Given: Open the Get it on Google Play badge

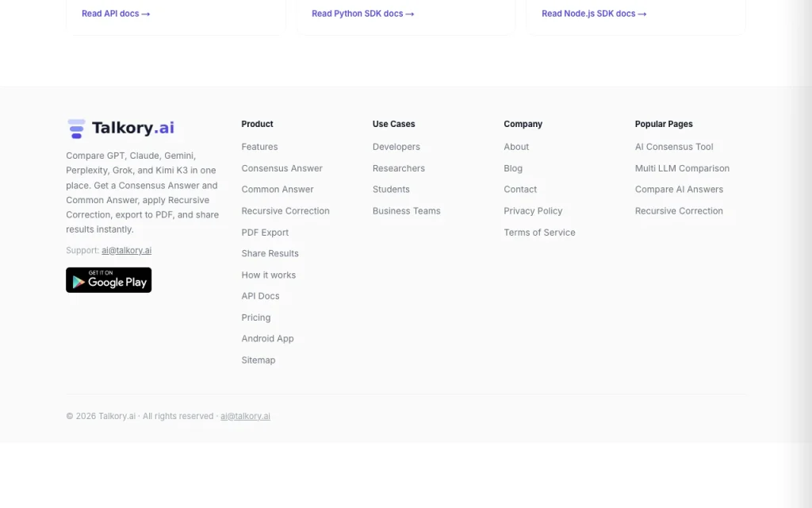Looking at the screenshot, I should pos(109,280).
